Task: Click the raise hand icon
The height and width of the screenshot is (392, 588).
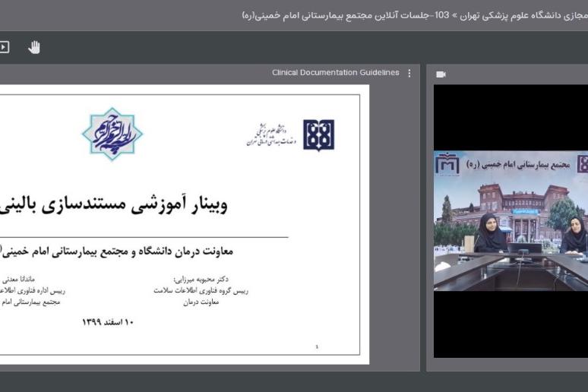Action: 34,47
